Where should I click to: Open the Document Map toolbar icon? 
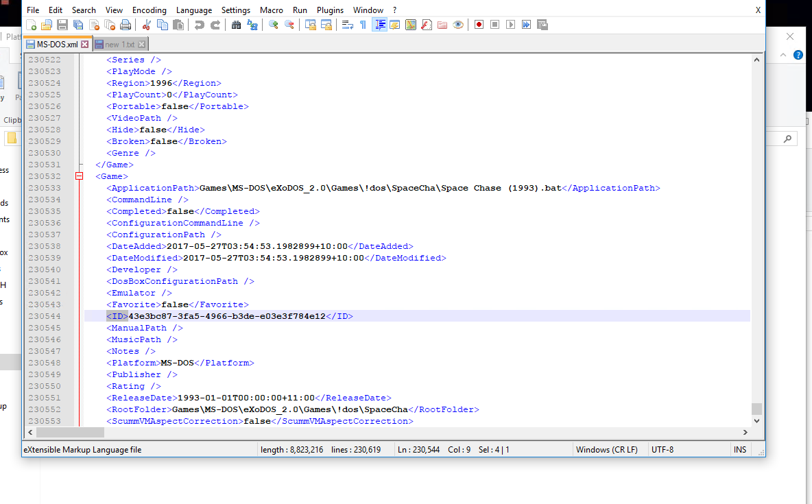pyautogui.click(x=411, y=25)
